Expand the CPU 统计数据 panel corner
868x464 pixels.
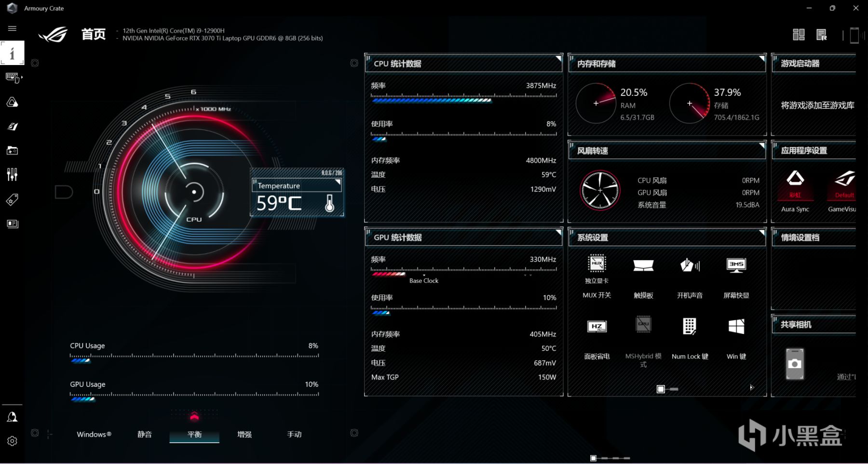click(558, 59)
